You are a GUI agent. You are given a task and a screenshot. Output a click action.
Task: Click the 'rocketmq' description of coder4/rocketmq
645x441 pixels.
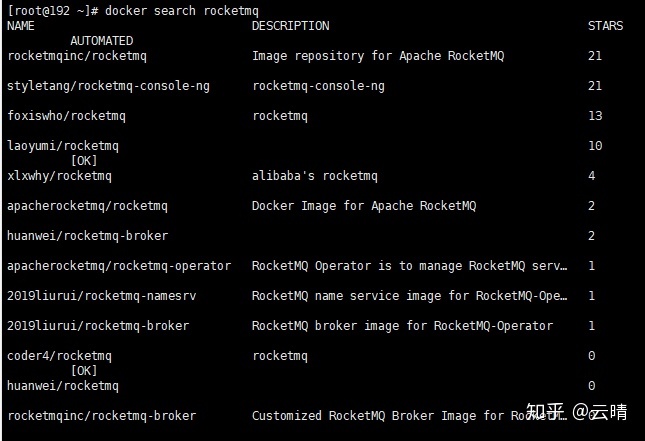click(280, 356)
